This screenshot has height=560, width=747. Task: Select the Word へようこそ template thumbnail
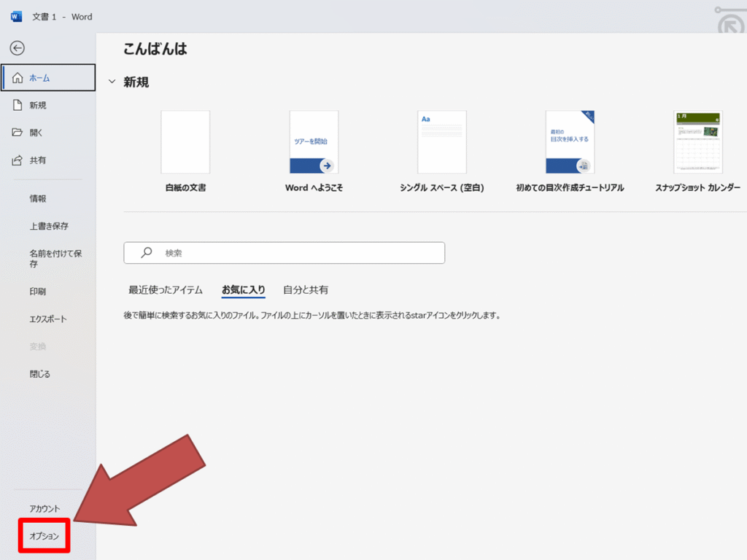(x=314, y=142)
